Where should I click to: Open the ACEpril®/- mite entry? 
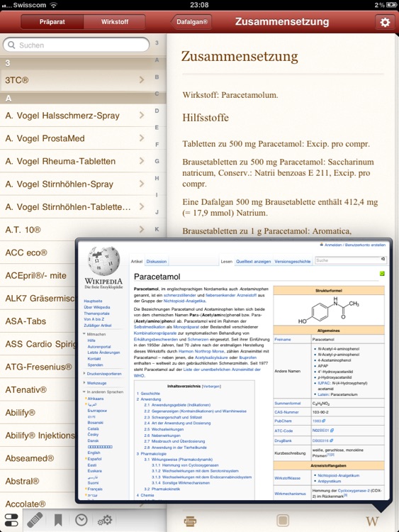tap(38, 275)
